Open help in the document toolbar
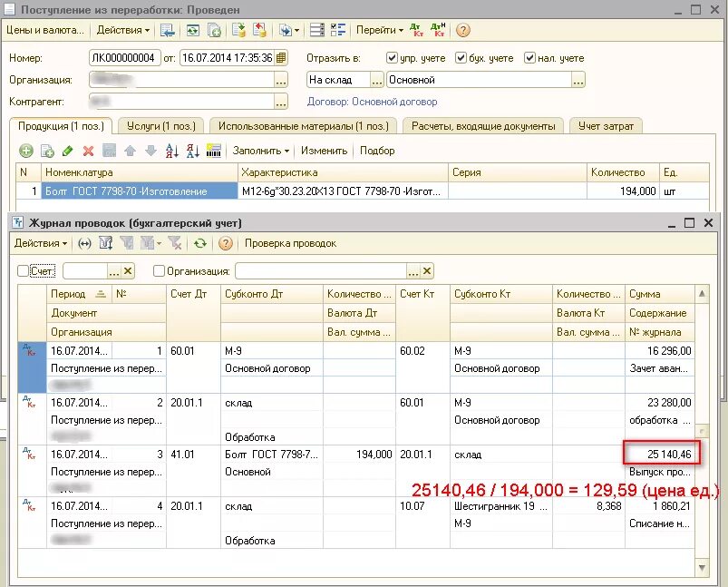Viewport: 728px width, 587px height. 462,30
